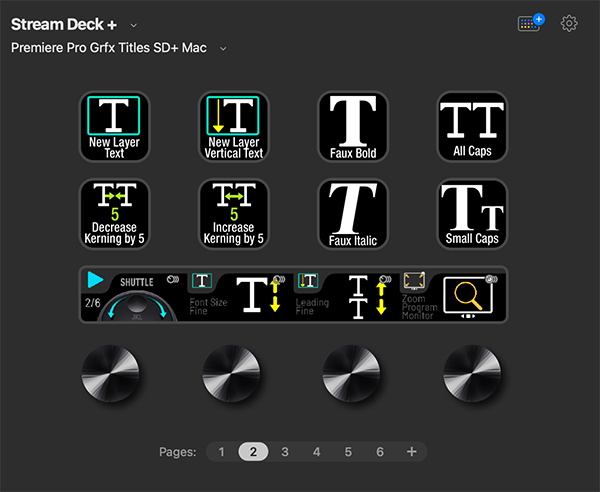Select the Zoom Program Monitor strip segment
The height and width of the screenshot is (492, 600).
pyautogui.click(x=452, y=295)
